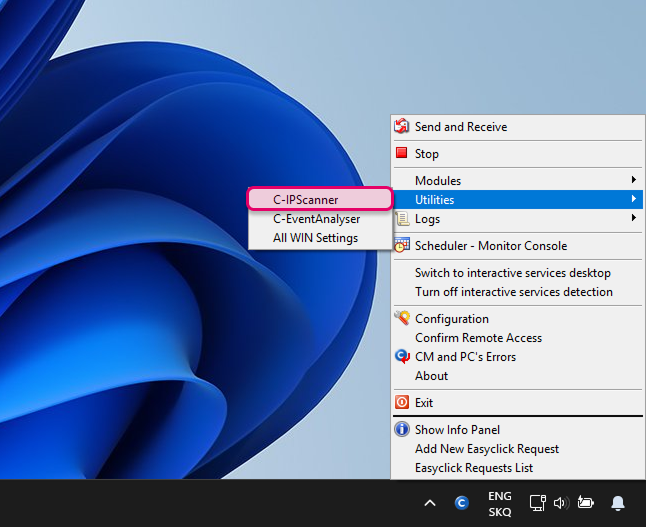Viewport: 646px width, 527px height.
Task: Click the blue Show Info Panel icon
Action: click(x=402, y=429)
